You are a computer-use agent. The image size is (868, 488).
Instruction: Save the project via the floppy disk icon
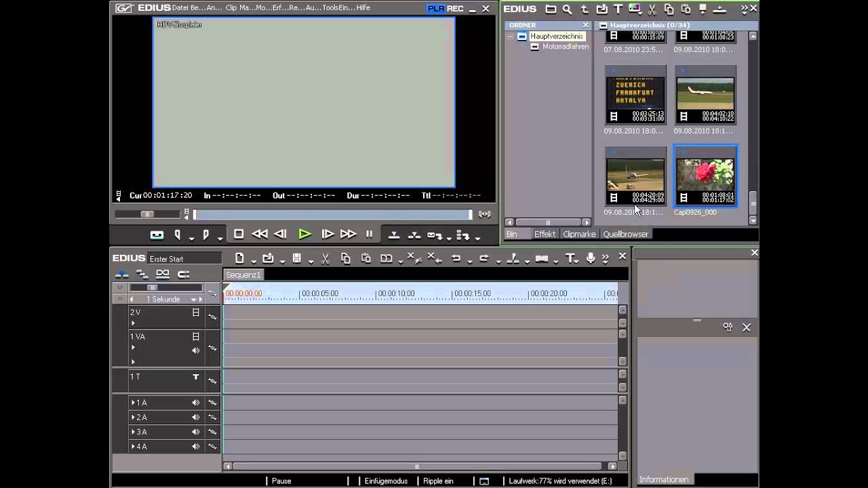point(296,258)
